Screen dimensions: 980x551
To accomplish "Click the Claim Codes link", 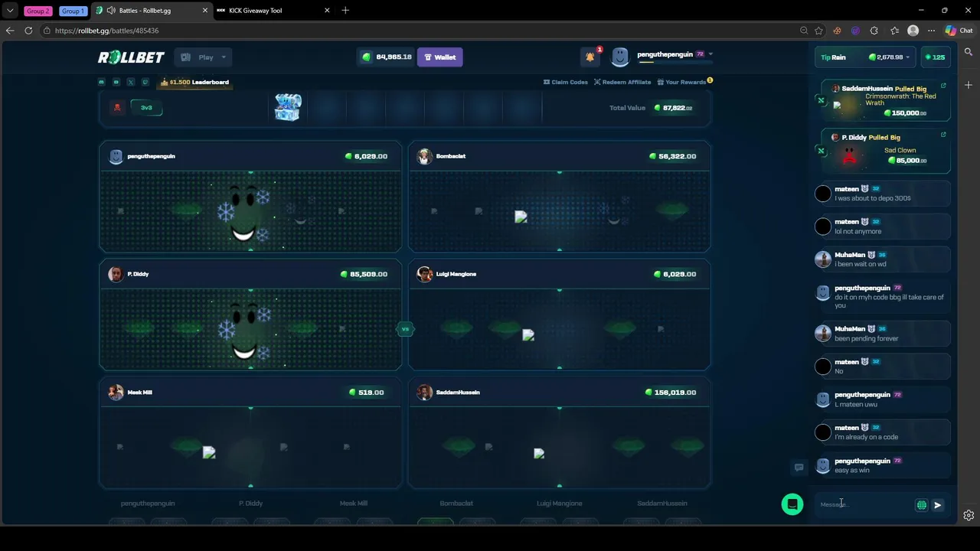I will click(x=565, y=82).
